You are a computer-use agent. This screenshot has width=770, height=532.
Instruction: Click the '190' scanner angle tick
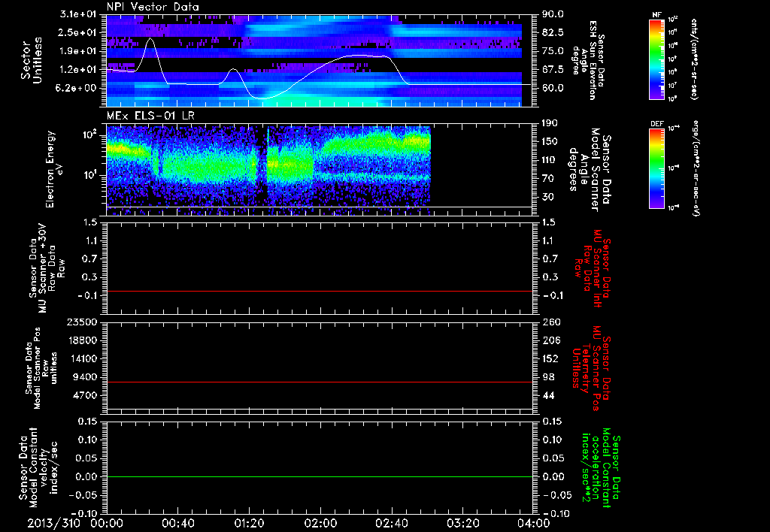(x=550, y=123)
